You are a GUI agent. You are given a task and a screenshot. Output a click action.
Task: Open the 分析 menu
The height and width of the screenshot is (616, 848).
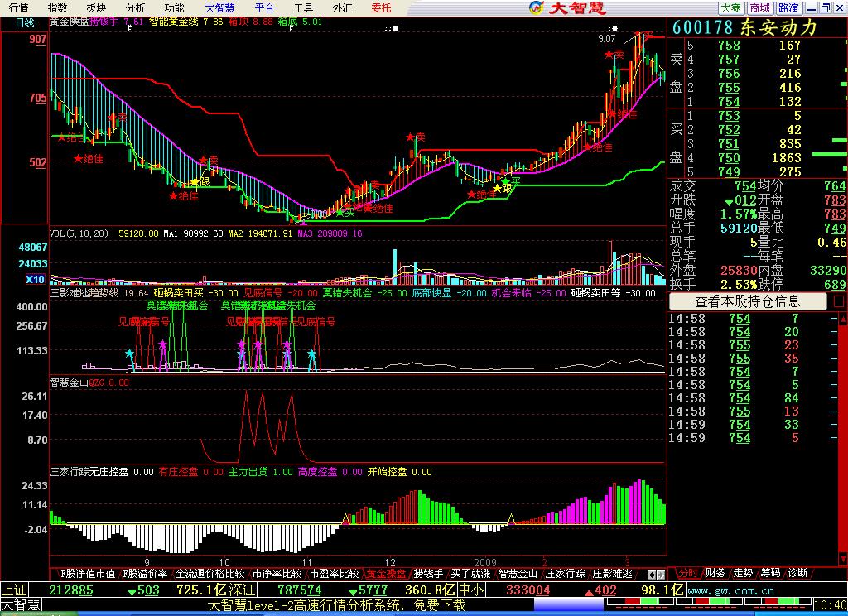[135, 8]
